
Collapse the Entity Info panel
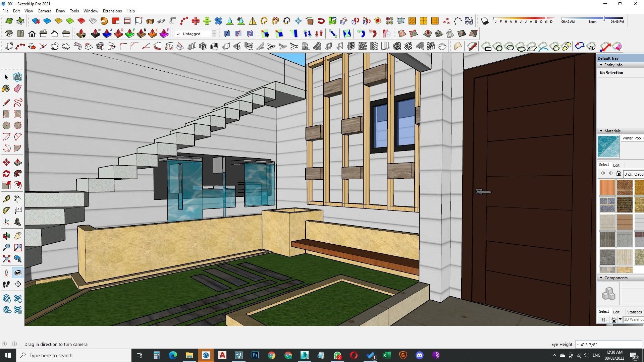[x=601, y=65]
